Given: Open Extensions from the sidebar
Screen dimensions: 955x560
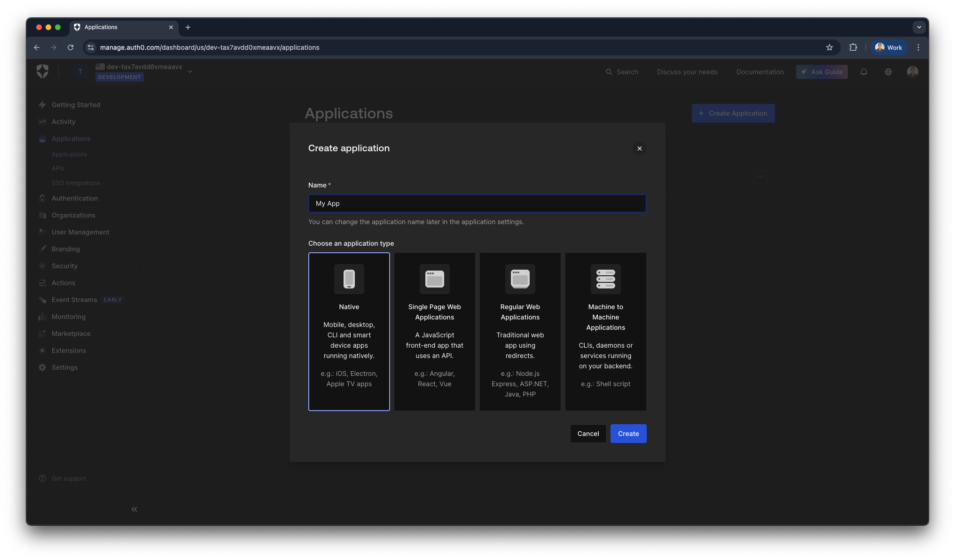Looking at the screenshot, I should (x=69, y=350).
